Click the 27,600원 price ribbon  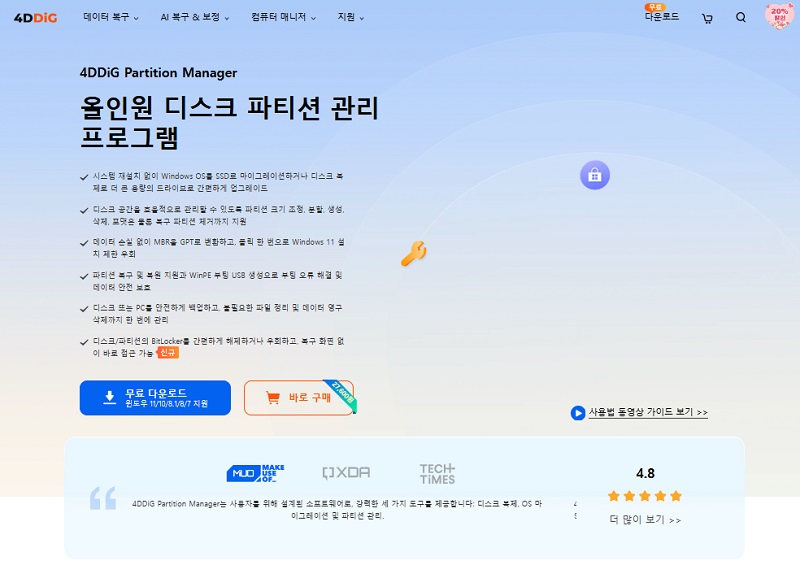tap(343, 396)
